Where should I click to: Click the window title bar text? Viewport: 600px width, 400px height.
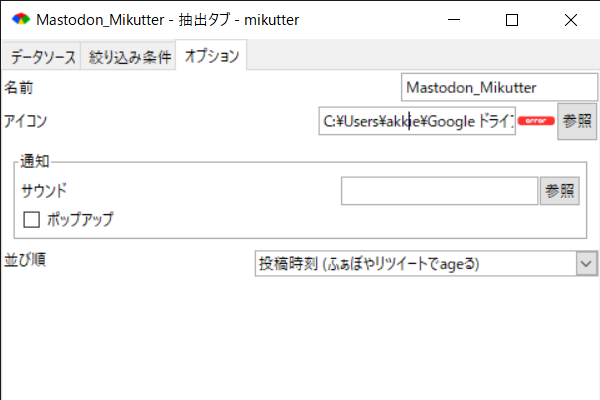167,20
